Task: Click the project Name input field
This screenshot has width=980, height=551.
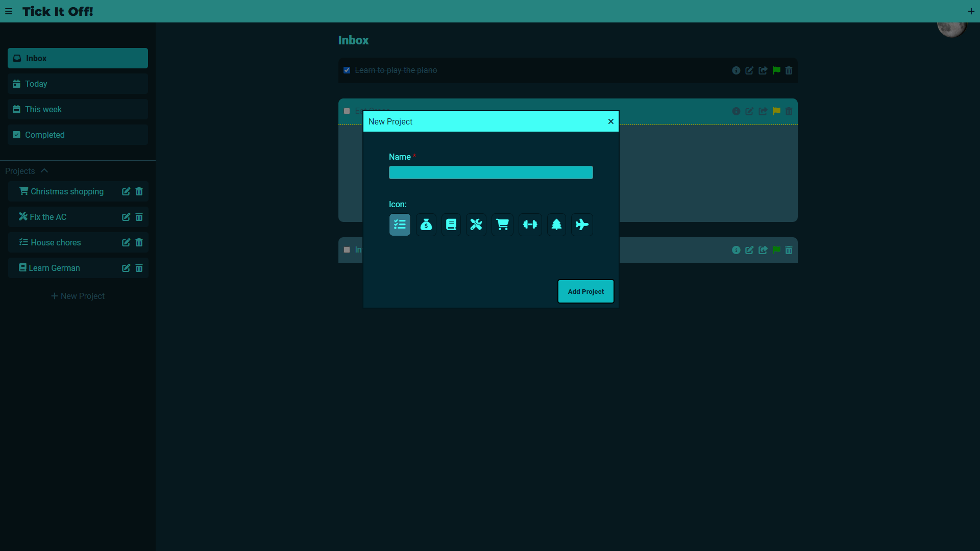Action: (x=491, y=172)
